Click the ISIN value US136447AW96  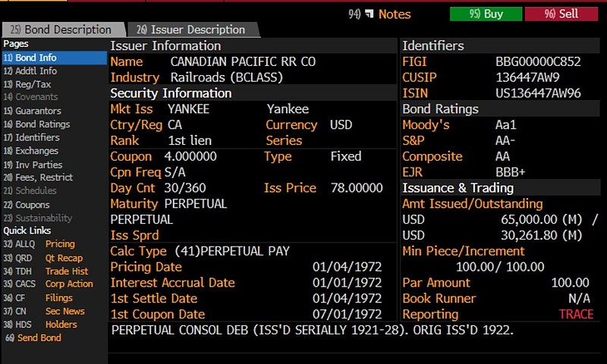click(538, 93)
